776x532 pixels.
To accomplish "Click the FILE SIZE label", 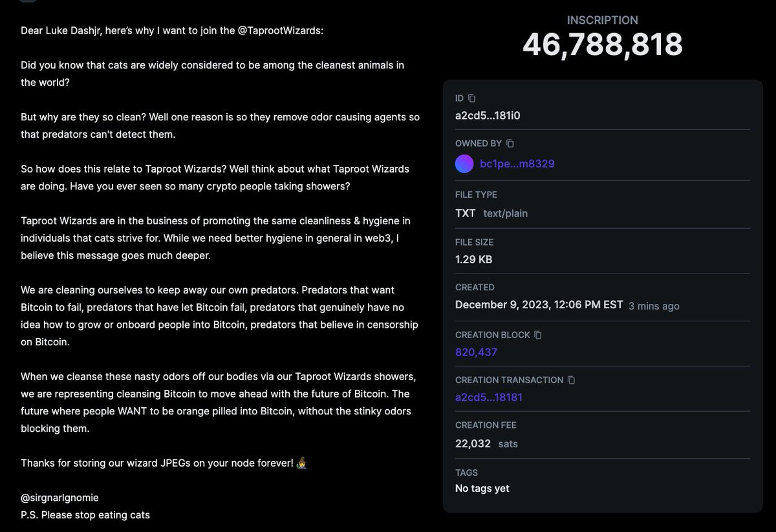I will [475, 242].
